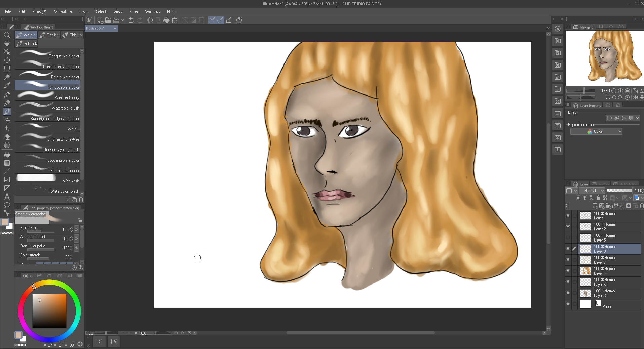Image resolution: width=644 pixels, height=349 pixels.
Task: Switch to the Realistic brush tab
Action: (x=50, y=35)
